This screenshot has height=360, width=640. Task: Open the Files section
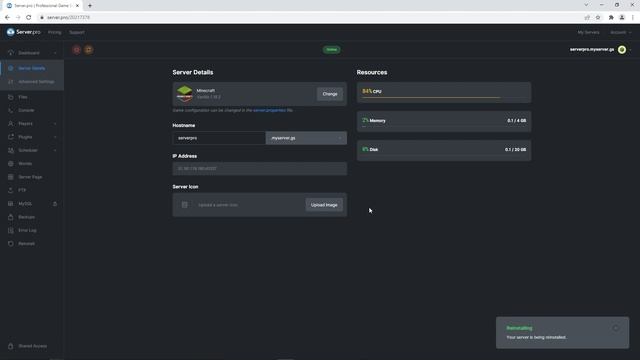(x=23, y=97)
